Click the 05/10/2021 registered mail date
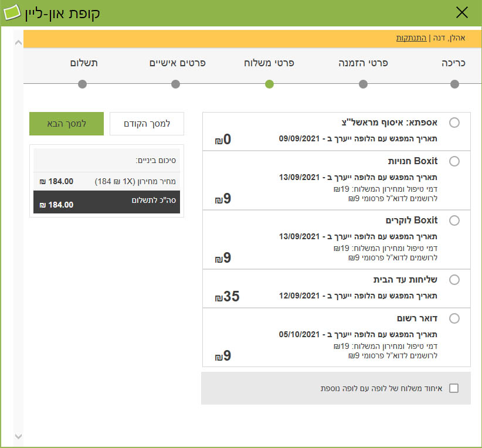Viewport: 482px width, 448px height. click(x=300, y=335)
